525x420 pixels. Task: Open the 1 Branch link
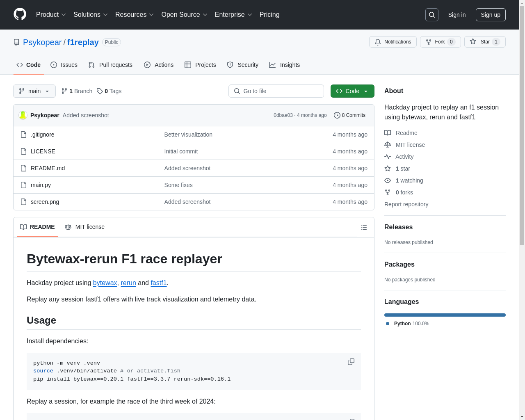point(77,91)
